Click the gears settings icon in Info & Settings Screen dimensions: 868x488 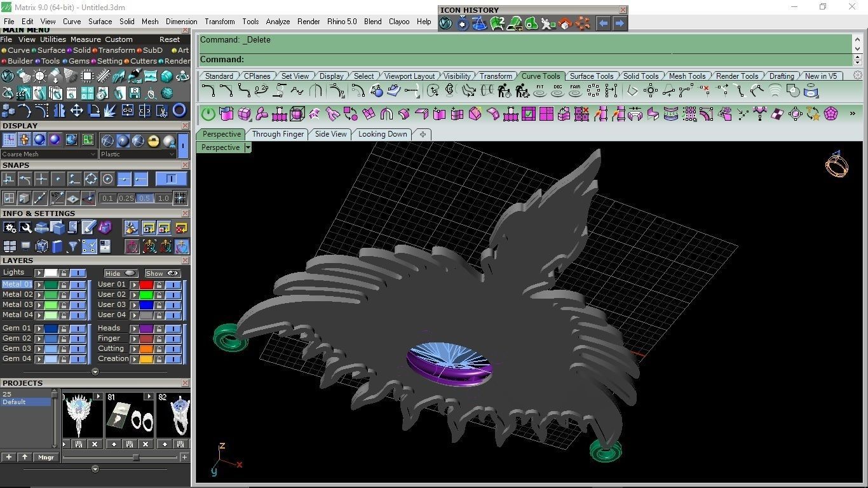click(10, 227)
